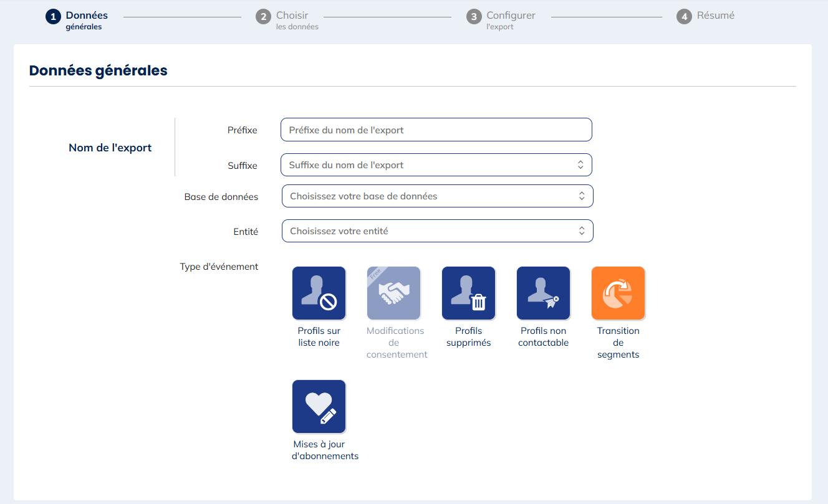The image size is (828, 504).
Task: Open the Entité selection dropdown
Action: click(x=437, y=231)
